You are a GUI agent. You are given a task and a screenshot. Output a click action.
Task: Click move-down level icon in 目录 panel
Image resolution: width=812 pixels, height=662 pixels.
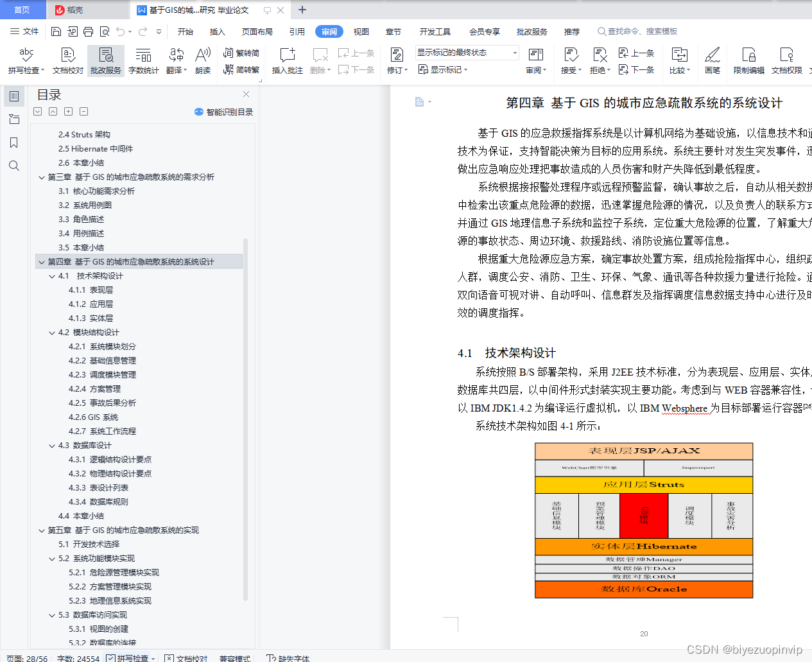(37, 111)
